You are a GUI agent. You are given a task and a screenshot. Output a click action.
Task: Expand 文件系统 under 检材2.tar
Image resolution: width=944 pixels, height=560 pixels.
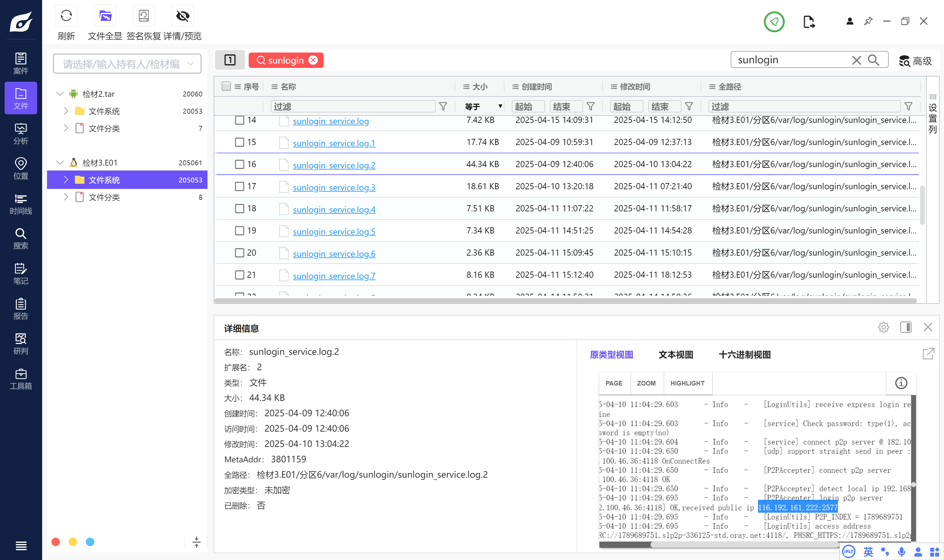point(66,111)
